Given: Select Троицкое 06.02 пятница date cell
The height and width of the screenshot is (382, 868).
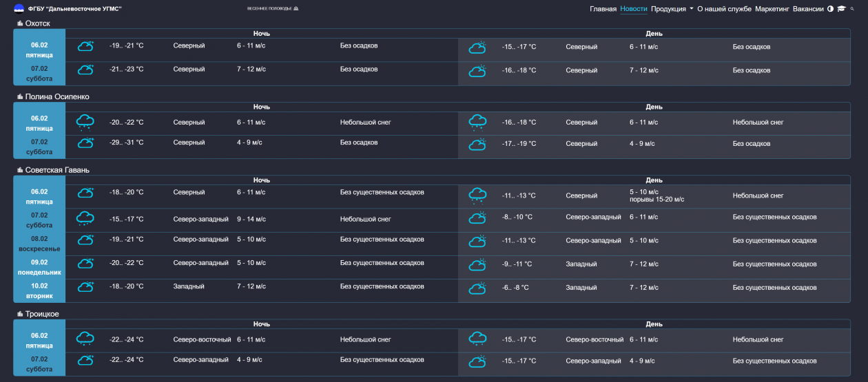Looking at the screenshot, I should tap(39, 340).
